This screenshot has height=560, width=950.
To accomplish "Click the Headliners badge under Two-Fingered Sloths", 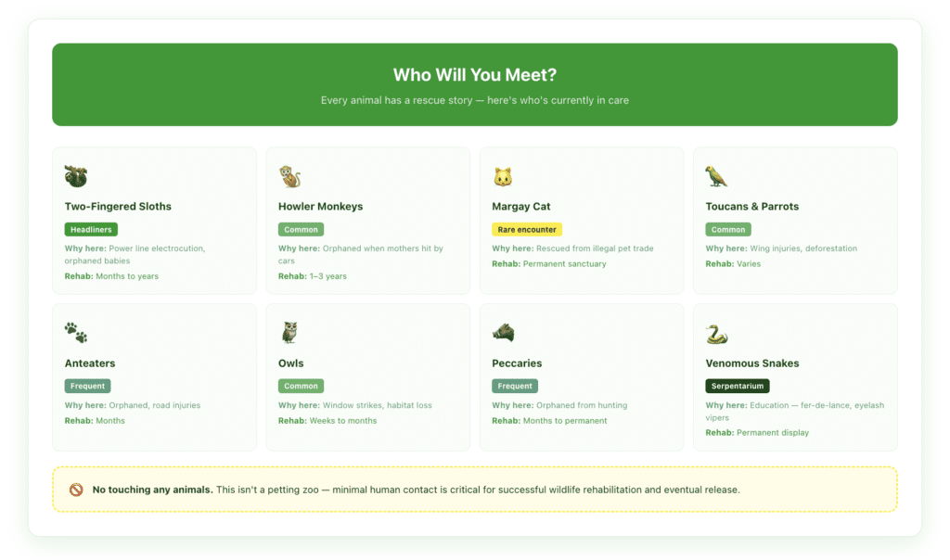I will click(90, 229).
